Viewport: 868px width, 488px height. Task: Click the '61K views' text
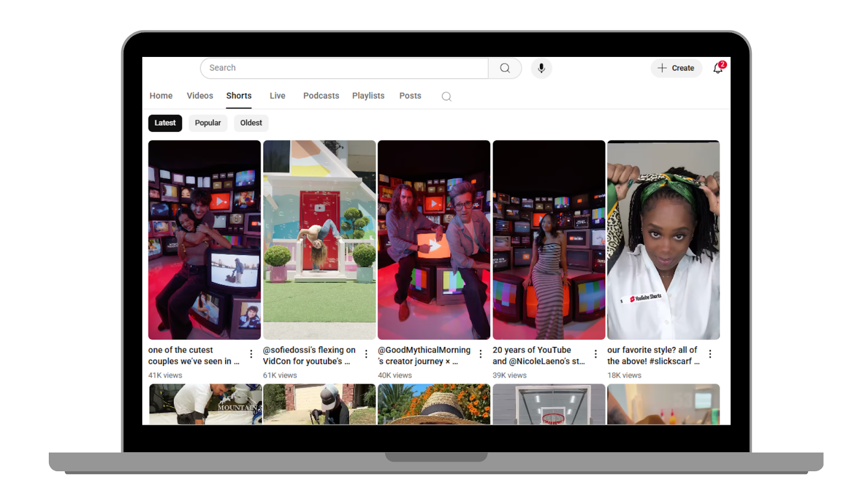[x=280, y=375]
